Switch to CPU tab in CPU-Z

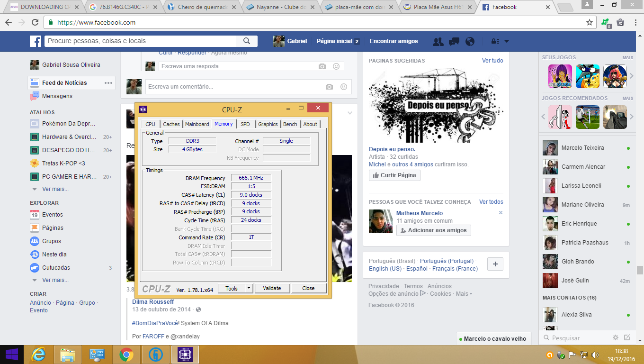click(x=150, y=124)
